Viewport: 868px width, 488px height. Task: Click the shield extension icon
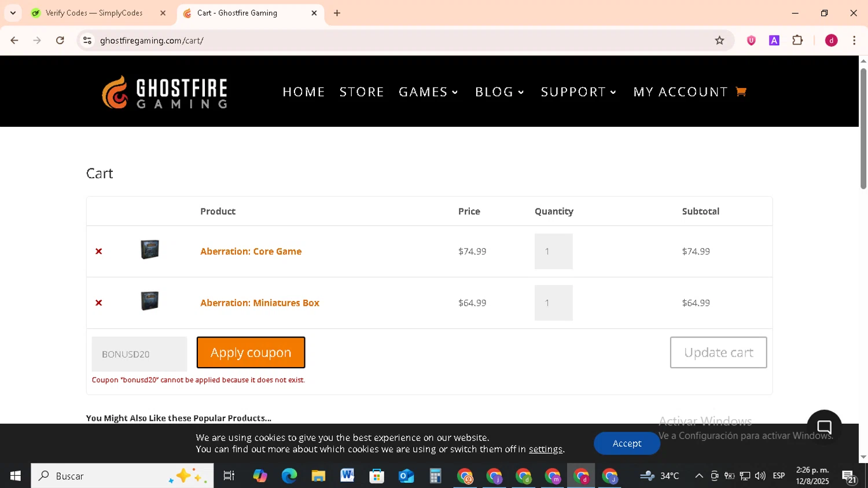pyautogui.click(x=751, y=41)
